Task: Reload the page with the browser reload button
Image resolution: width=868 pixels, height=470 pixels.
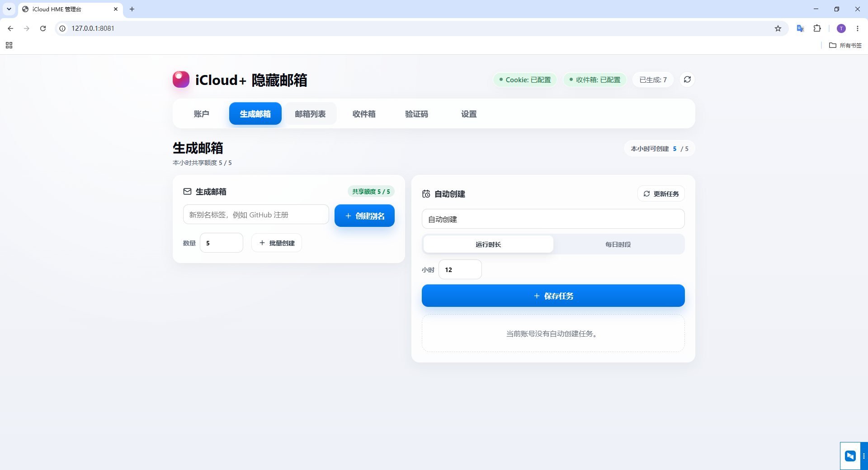Action: click(43, 28)
